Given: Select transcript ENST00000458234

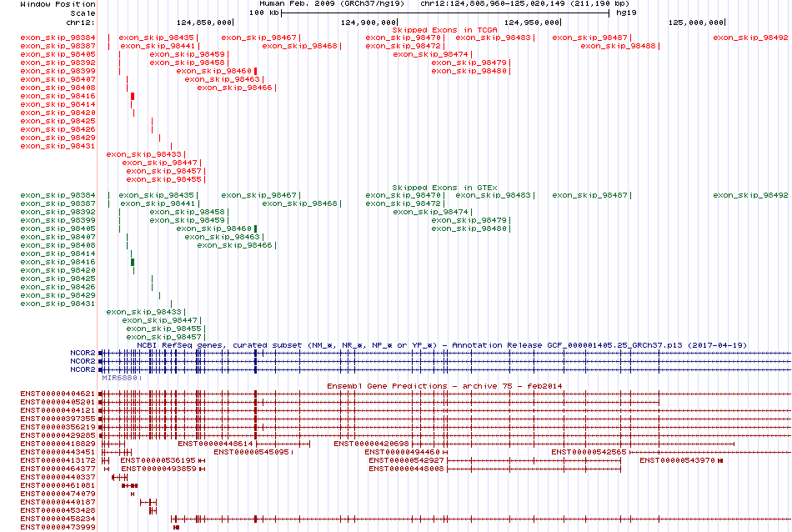Looking at the screenshot, I should point(58,519).
